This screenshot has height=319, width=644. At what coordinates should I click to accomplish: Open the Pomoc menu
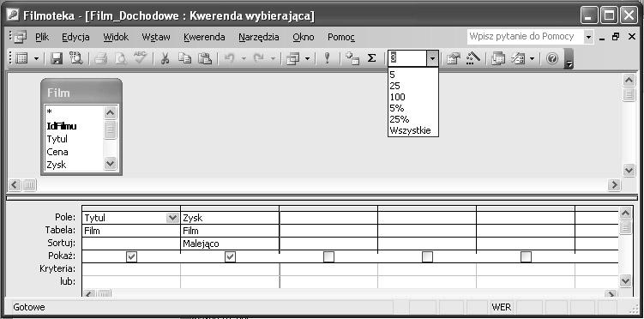[341, 37]
